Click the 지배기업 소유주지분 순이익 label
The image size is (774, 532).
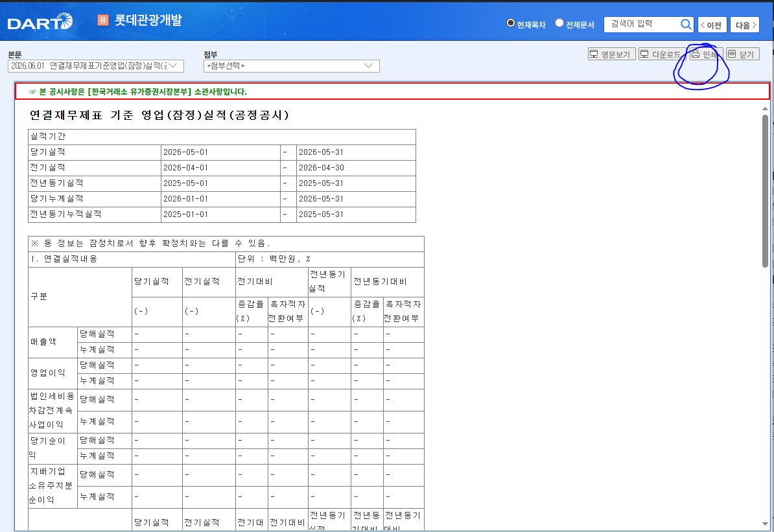(x=51, y=485)
